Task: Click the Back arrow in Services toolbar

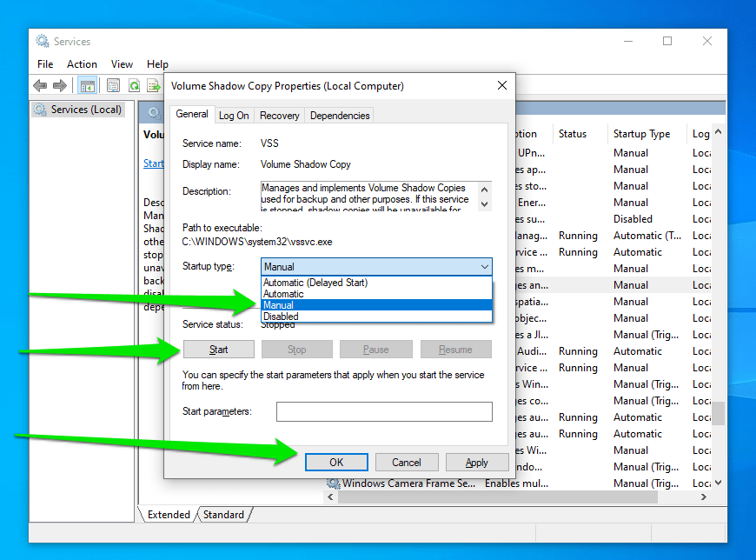Action: click(x=40, y=85)
